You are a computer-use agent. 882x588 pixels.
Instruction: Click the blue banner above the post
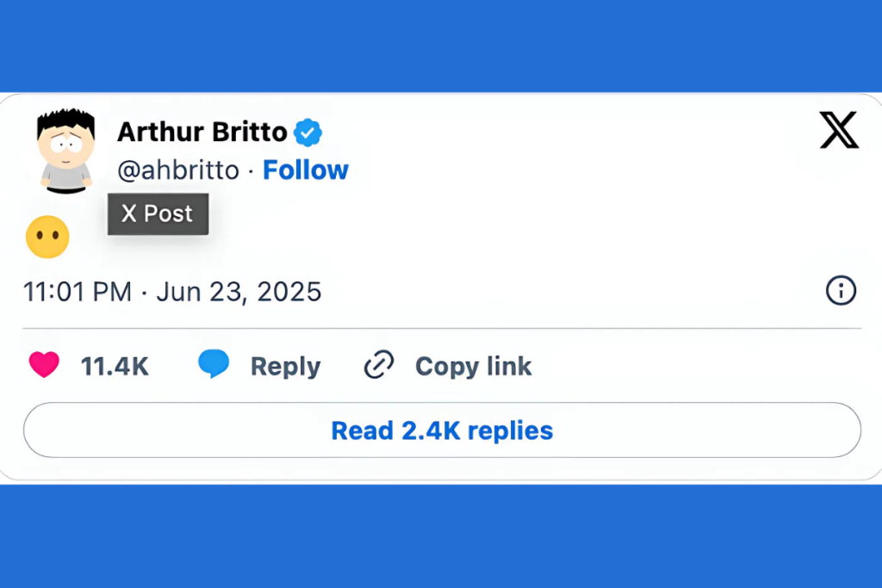[441, 43]
